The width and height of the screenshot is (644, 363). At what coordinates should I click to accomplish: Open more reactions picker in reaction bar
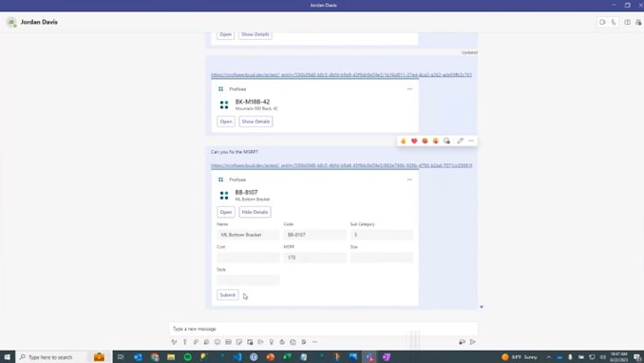tap(446, 141)
